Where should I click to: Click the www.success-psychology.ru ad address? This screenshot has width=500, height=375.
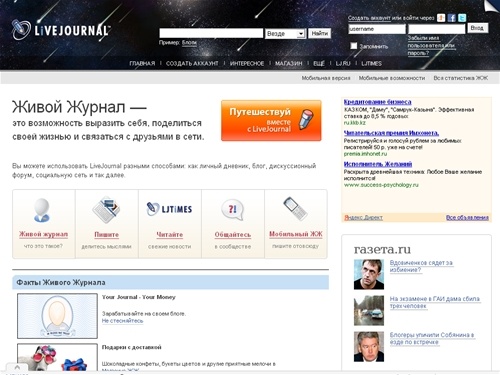(381, 185)
